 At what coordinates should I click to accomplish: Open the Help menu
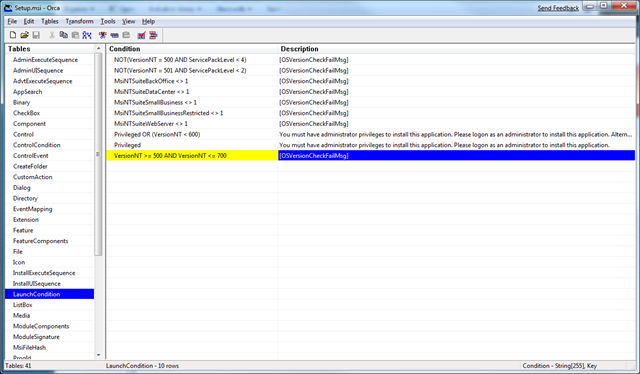point(148,21)
